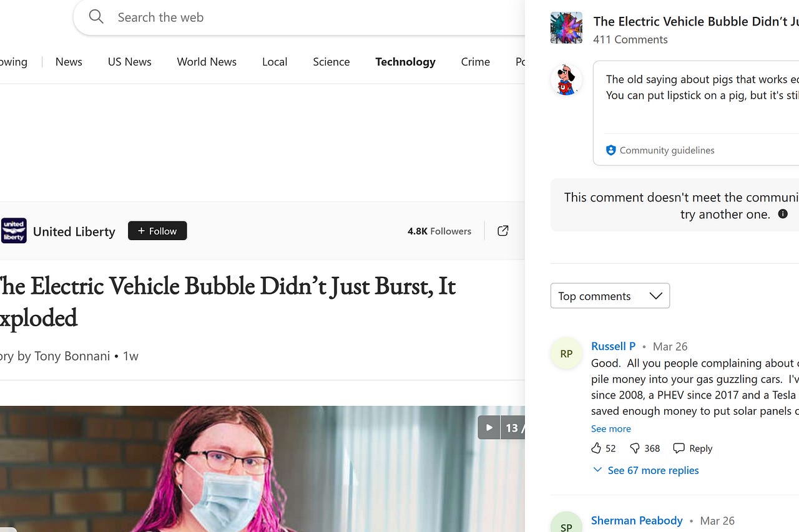Play the slideshow video button
Image resolution: width=799 pixels, height=532 pixels.
pos(489,427)
